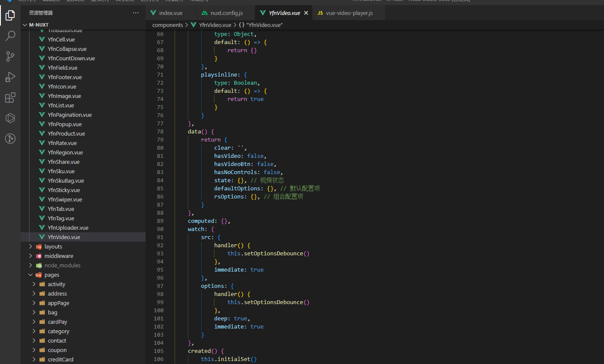Close the YfnVideo.vue editor tab
The image size is (604, 364).
click(306, 13)
